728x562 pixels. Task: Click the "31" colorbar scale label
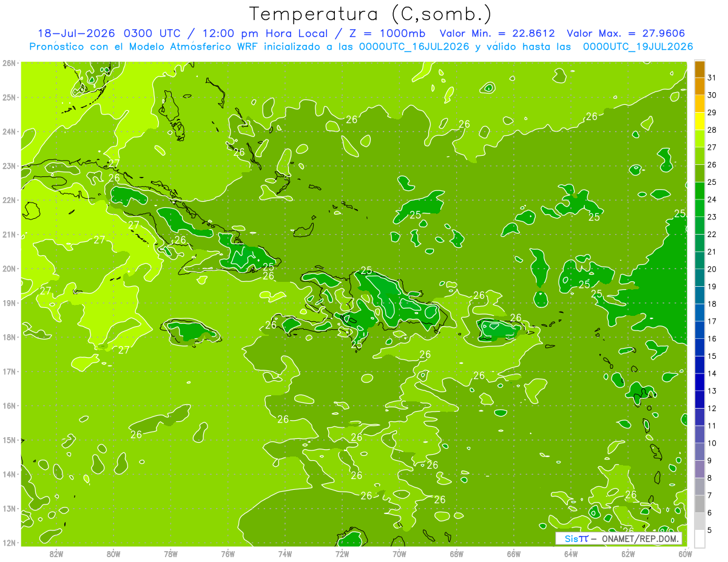tap(712, 78)
